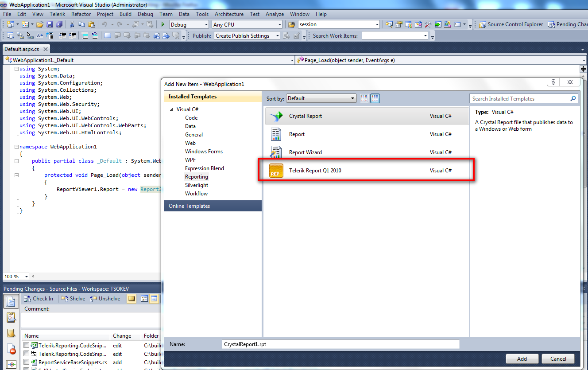Toggle a bookmark on the current line
Viewport: 588px width, 370px height.
108,36
